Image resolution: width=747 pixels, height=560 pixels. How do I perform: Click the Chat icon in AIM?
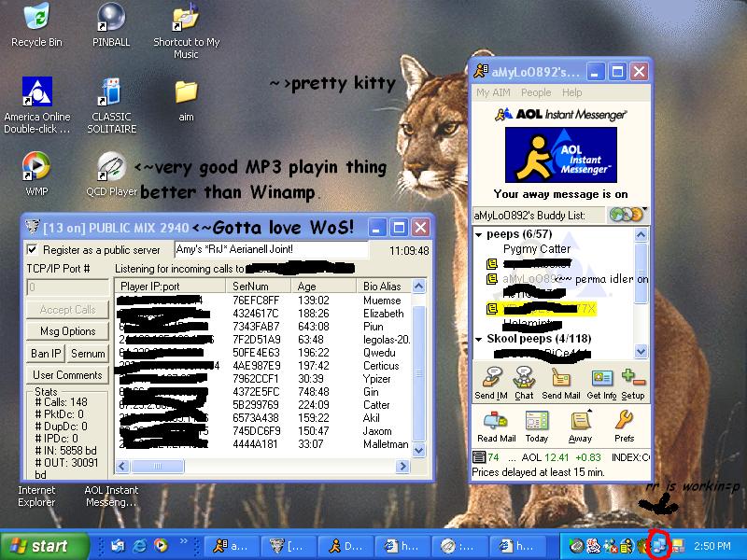524,378
